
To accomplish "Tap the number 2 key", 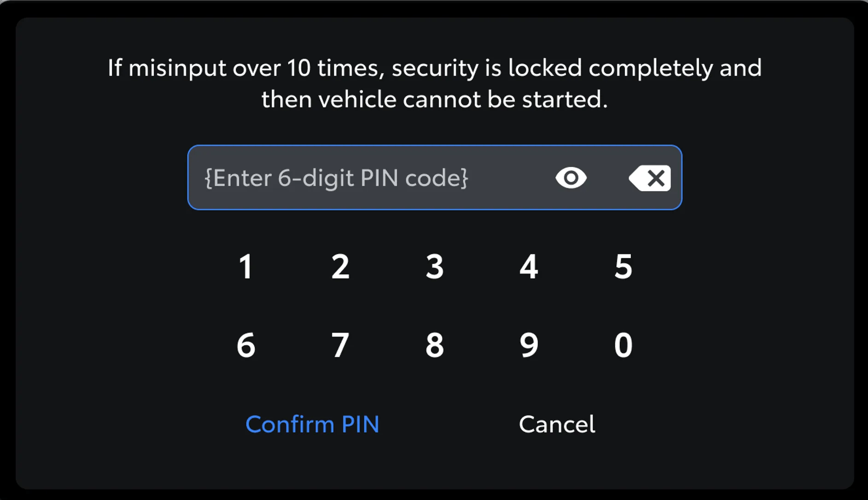I will (x=340, y=266).
